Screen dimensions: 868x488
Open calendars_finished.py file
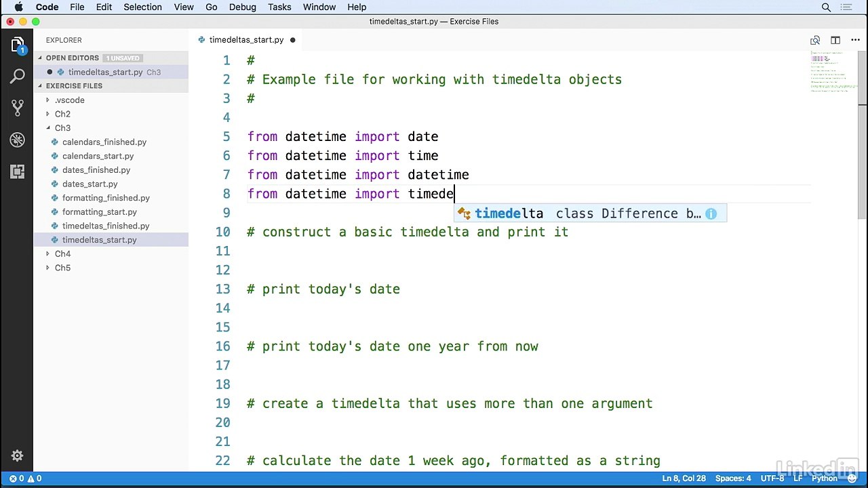104,142
